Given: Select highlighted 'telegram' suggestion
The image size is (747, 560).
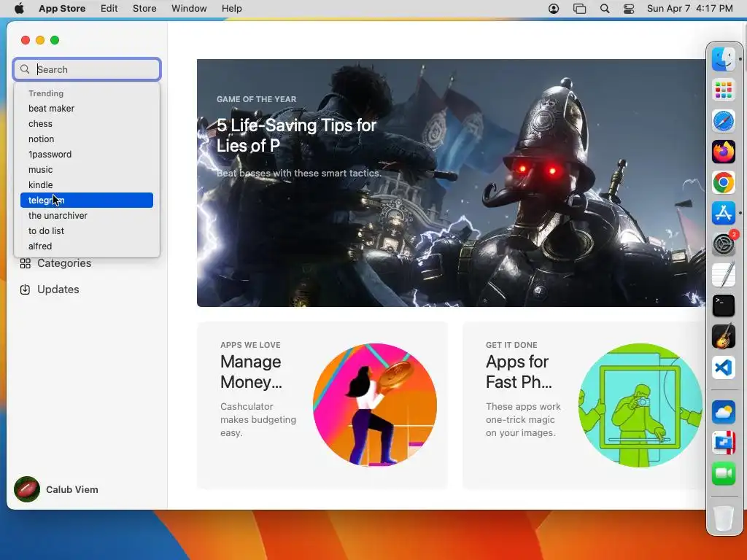Looking at the screenshot, I should 87,201.
